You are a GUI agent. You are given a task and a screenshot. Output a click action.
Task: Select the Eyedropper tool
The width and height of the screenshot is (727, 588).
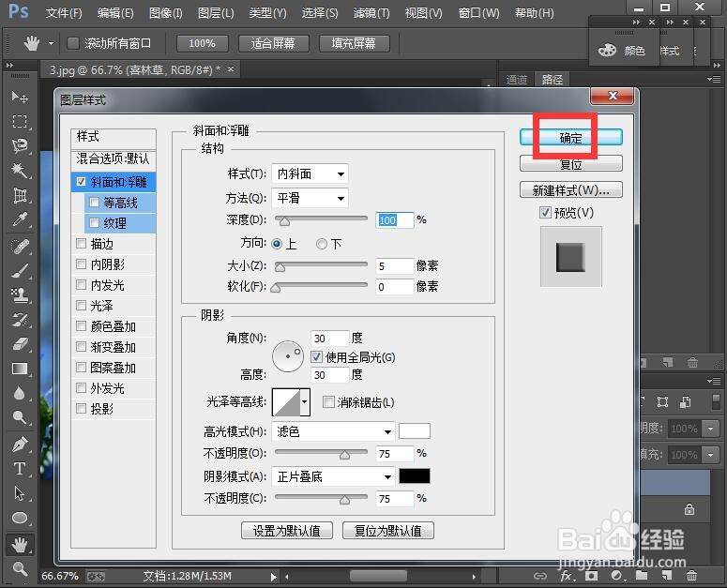tap(20, 219)
